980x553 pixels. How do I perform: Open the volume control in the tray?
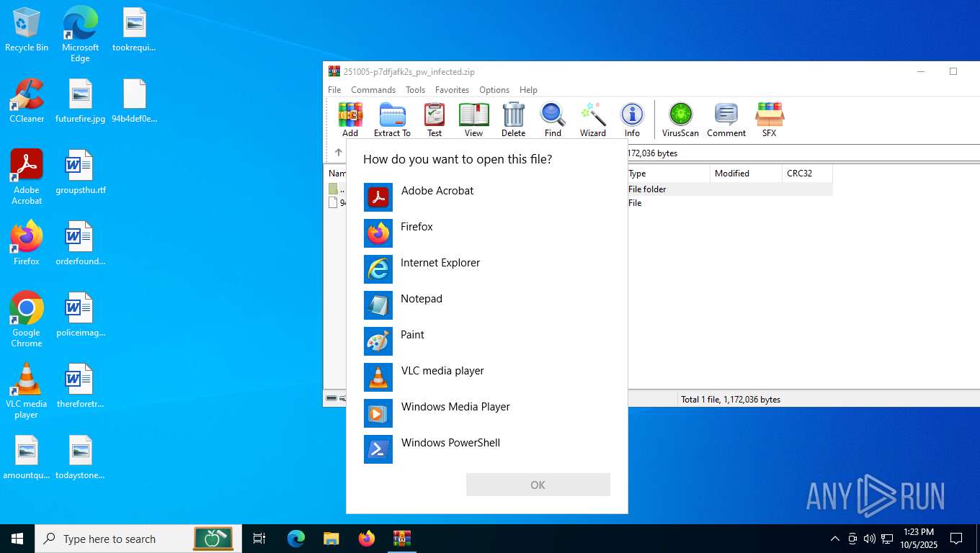coord(870,539)
